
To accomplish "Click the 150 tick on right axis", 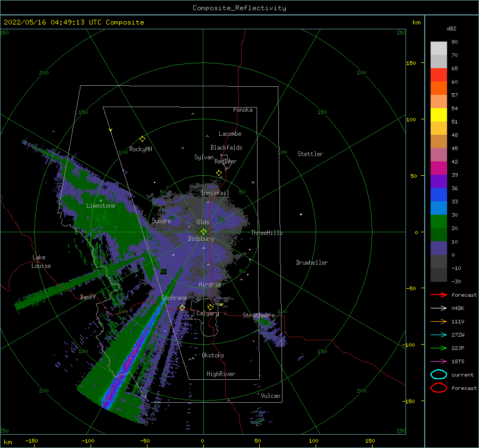I will pyautogui.click(x=411, y=63).
